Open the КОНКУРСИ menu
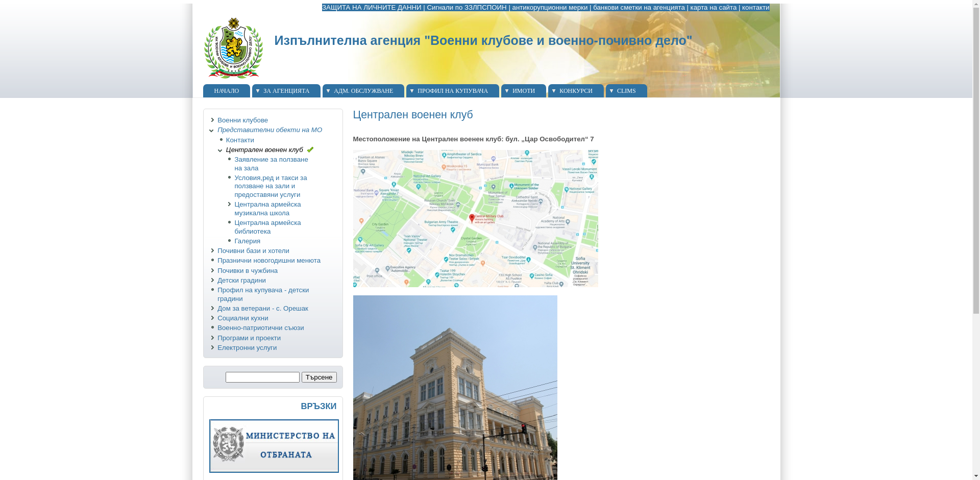The width and height of the screenshot is (980, 480). (x=576, y=91)
